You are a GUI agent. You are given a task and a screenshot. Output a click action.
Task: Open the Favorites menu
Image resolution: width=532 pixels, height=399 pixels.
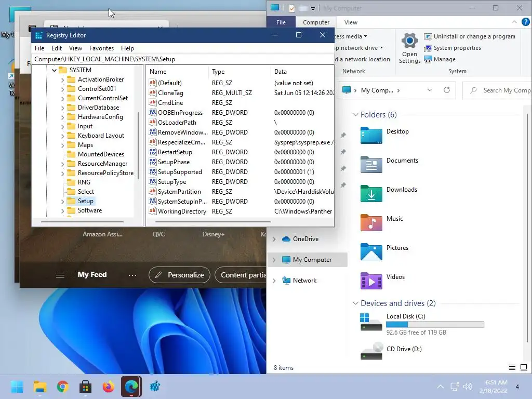click(101, 48)
